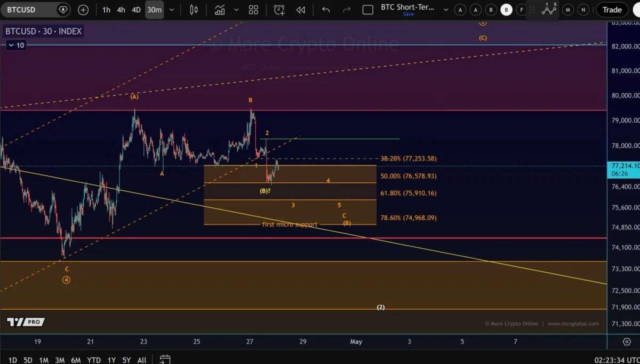Create an alert with the clock icon
The width and height of the screenshot is (640, 364).
[279, 10]
